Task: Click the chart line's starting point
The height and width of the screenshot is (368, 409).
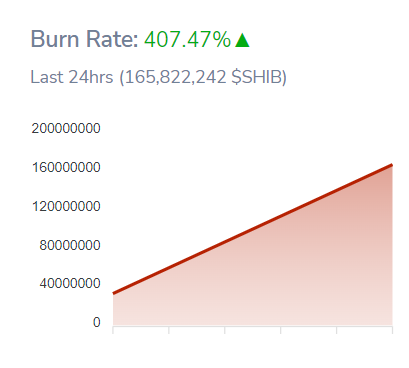Action: tap(113, 293)
